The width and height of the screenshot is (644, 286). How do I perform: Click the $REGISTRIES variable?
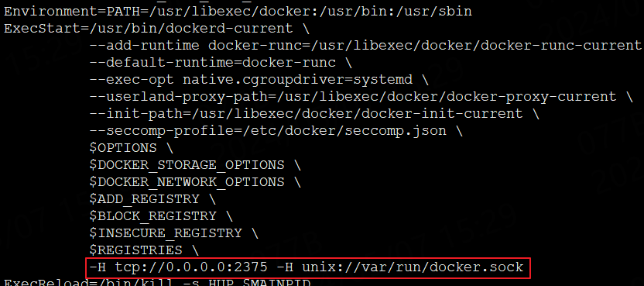136,250
